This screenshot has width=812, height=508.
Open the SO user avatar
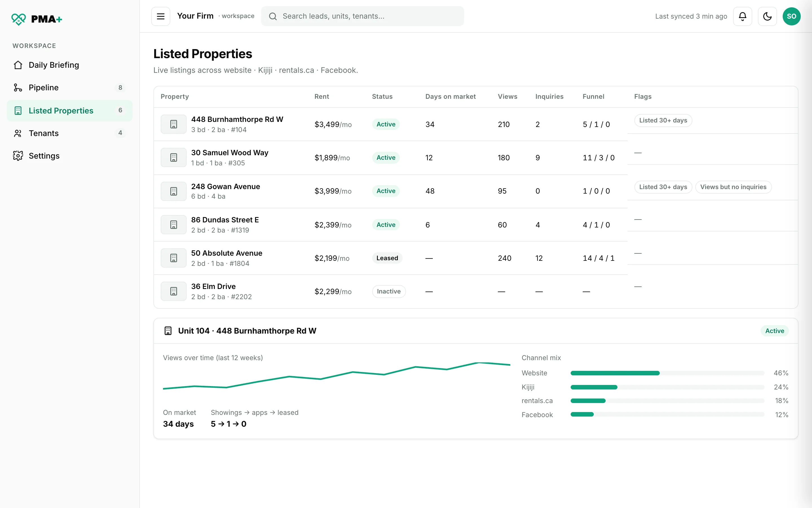click(x=791, y=16)
